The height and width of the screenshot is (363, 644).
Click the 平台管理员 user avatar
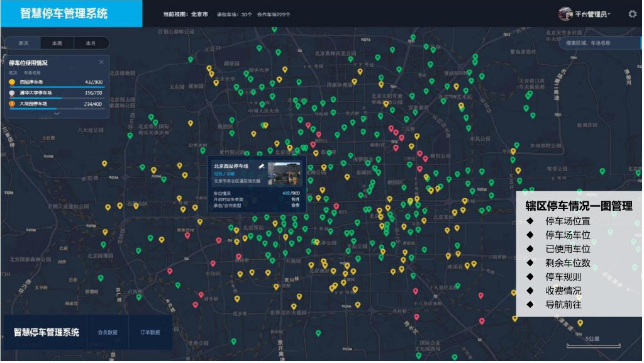point(565,14)
